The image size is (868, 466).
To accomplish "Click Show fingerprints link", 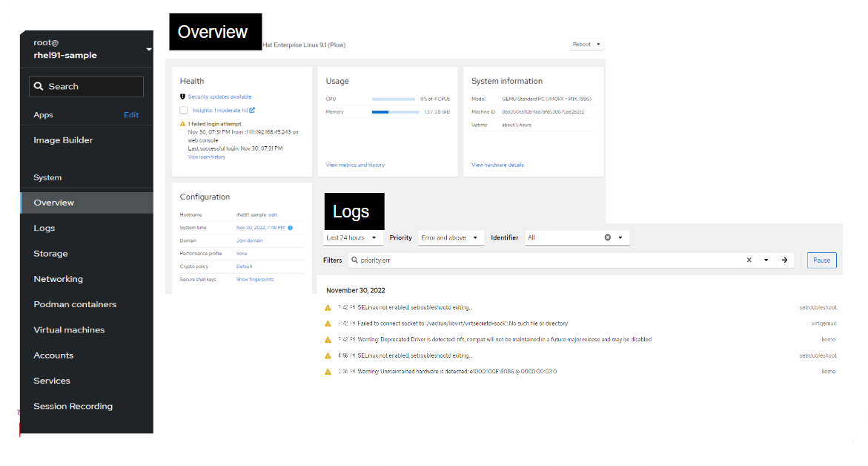I will (x=255, y=280).
